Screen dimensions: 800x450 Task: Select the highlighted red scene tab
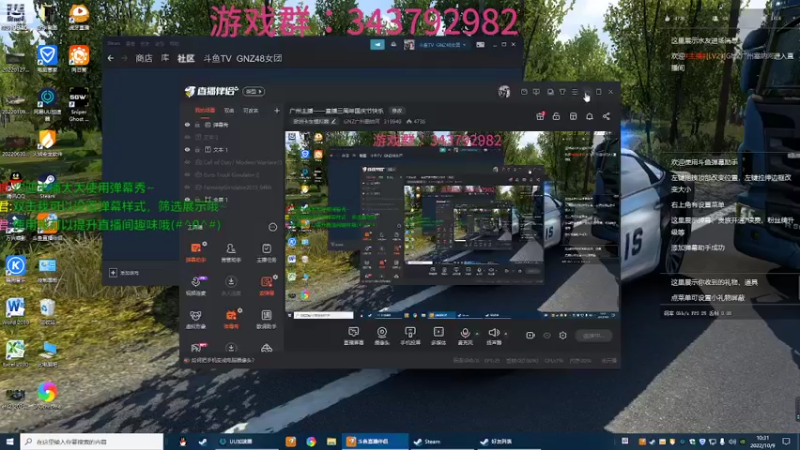205,110
